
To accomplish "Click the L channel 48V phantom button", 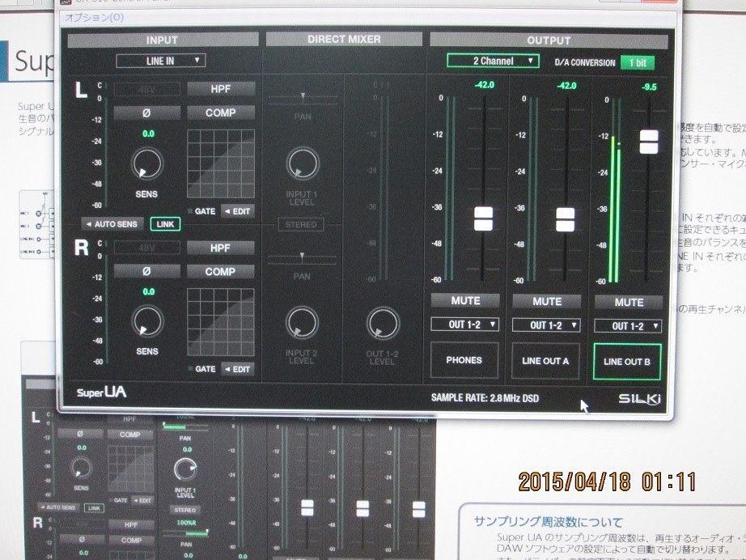I will click(x=147, y=89).
